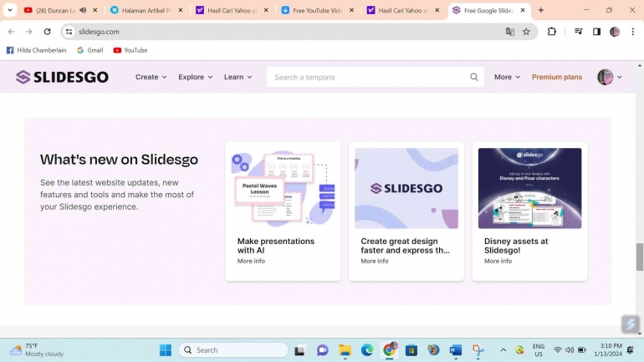The width and height of the screenshot is (644, 362).
Task: Open the Hilda Chamberlain Facebook bookmark
Action: (x=36, y=50)
